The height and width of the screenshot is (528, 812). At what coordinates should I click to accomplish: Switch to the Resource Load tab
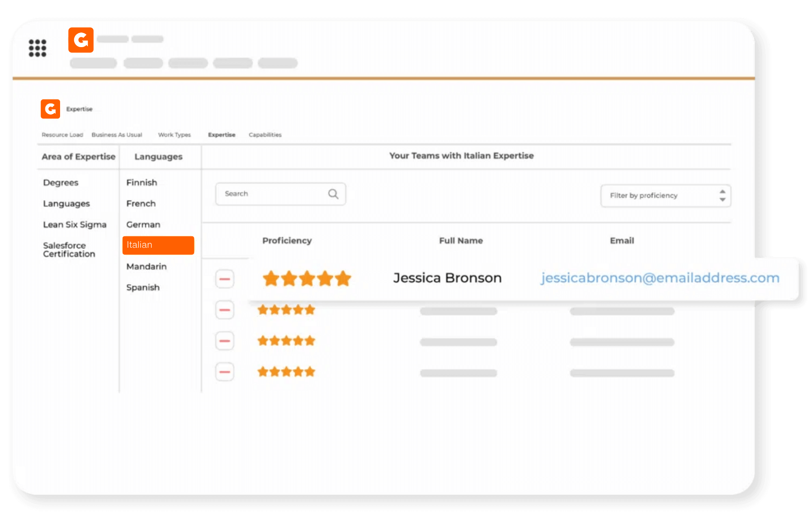point(62,135)
